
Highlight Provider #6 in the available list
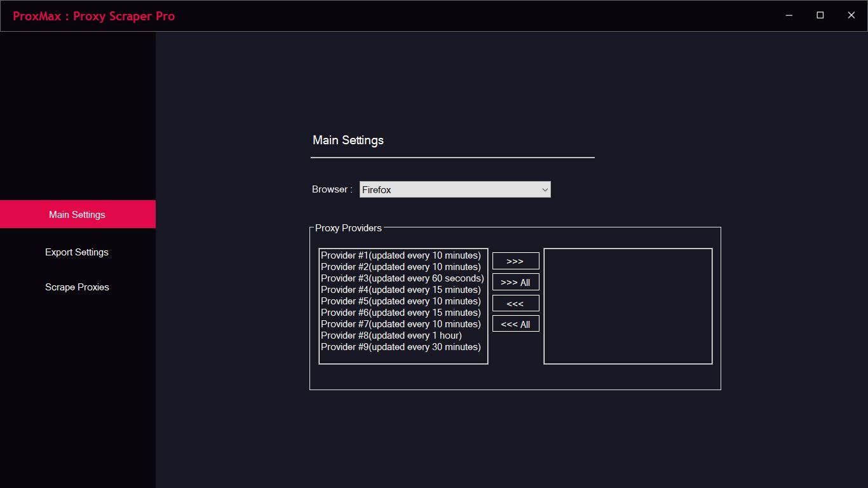(400, 313)
